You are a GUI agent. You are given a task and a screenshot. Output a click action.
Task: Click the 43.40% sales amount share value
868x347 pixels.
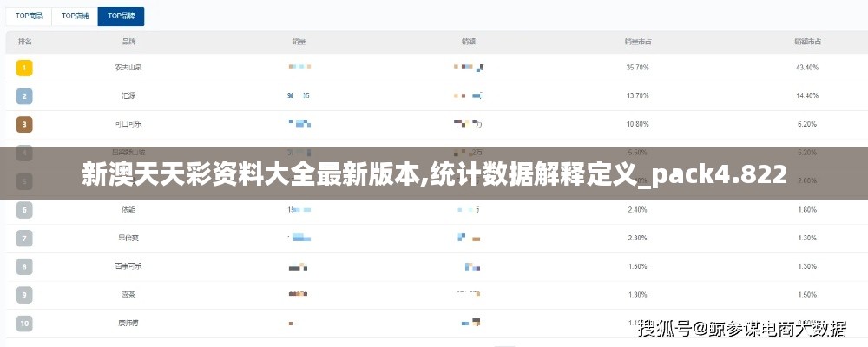(x=807, y=68)
